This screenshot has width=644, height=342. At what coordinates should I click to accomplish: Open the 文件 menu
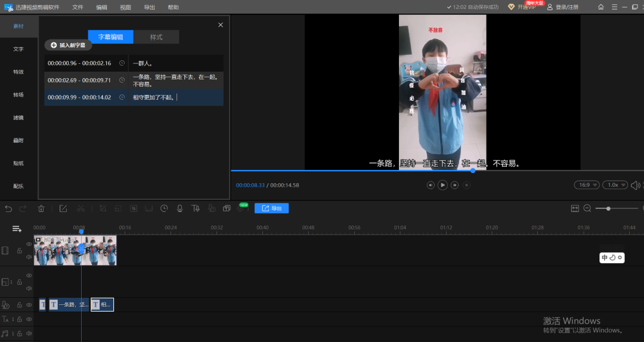click(78, 7)
